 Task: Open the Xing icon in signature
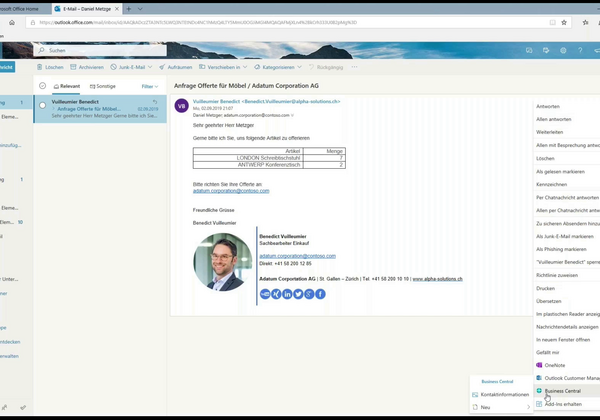(x=276, y=294)
